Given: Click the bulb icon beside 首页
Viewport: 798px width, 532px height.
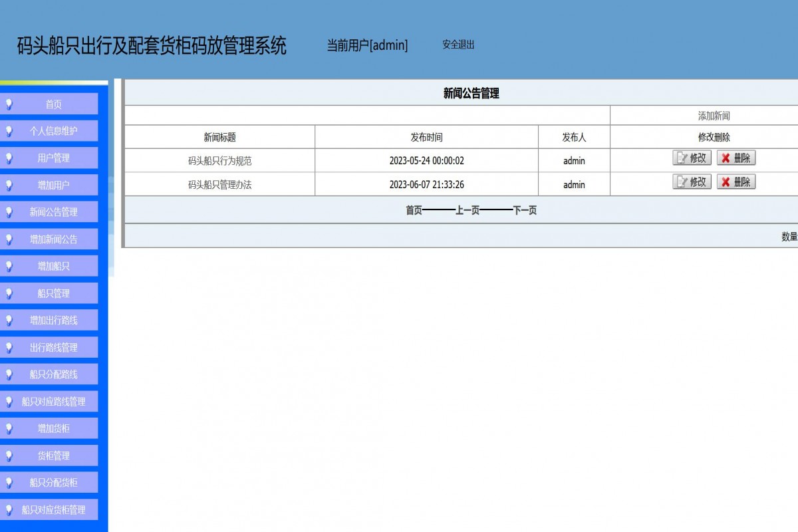Looking at the screenshot, I should (9, 104).
